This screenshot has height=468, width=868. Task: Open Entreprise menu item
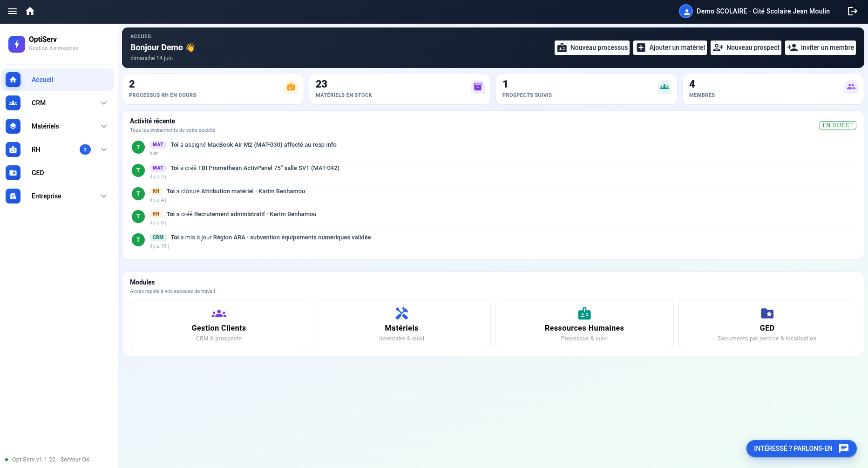(x=58, y=196)
